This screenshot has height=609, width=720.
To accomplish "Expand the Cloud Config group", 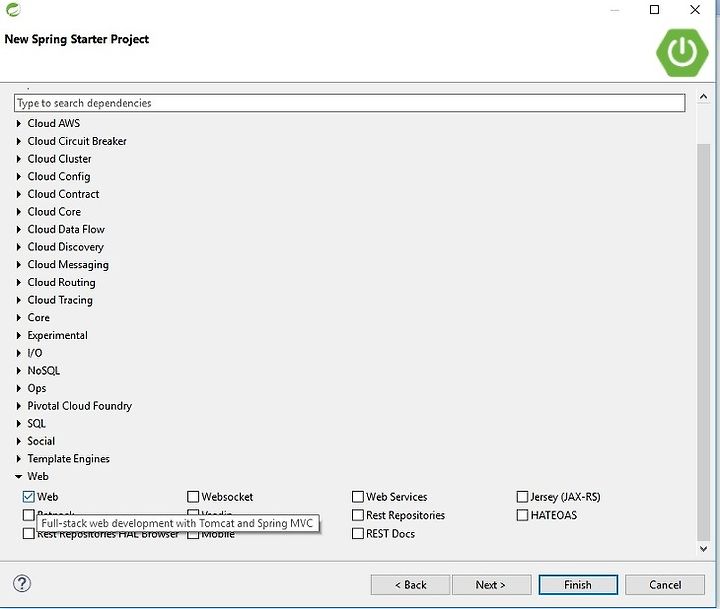I will pyautogui.click(x=18, y=176).
